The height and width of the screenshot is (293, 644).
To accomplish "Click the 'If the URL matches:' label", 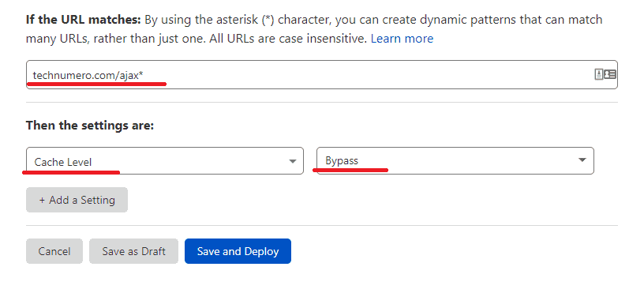I will 84,19.
